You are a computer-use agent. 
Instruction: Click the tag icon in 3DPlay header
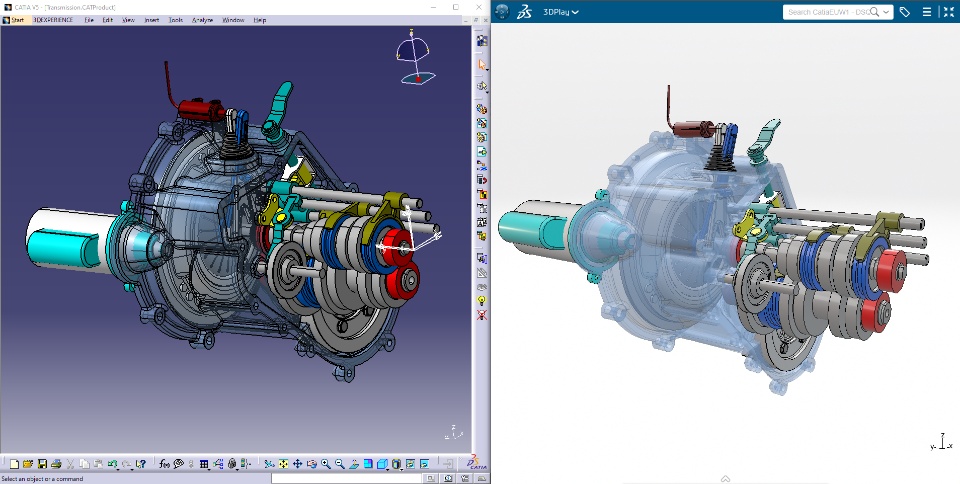(x=905, y=12)
